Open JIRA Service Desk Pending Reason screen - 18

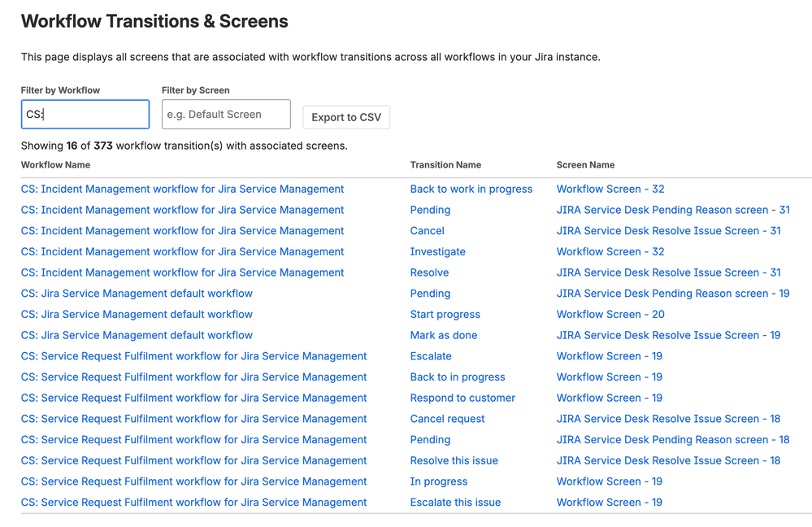[673, 440]
